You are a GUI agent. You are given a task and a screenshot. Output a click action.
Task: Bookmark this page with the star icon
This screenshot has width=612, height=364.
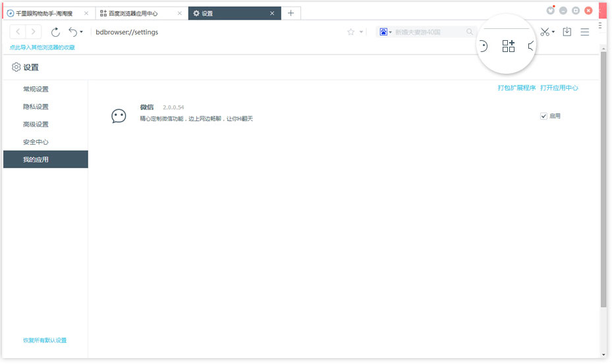coord(350,32)
